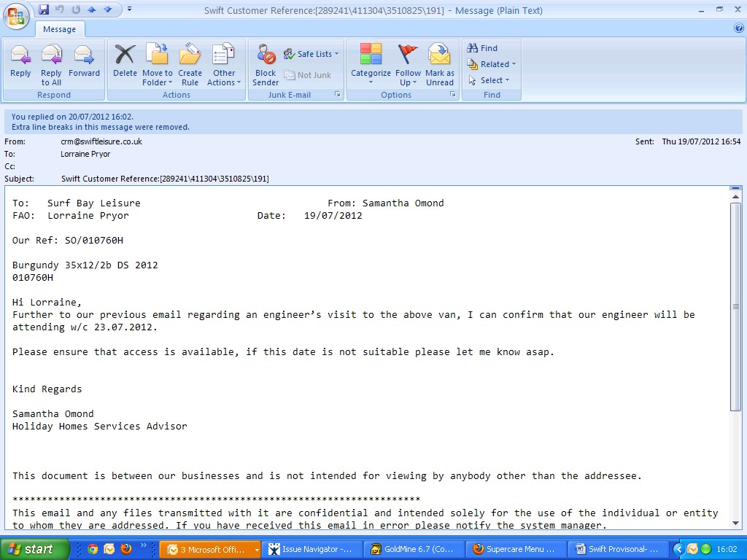Open Outlook help question mark
747x560 pixels.
[x=739, y=28]
